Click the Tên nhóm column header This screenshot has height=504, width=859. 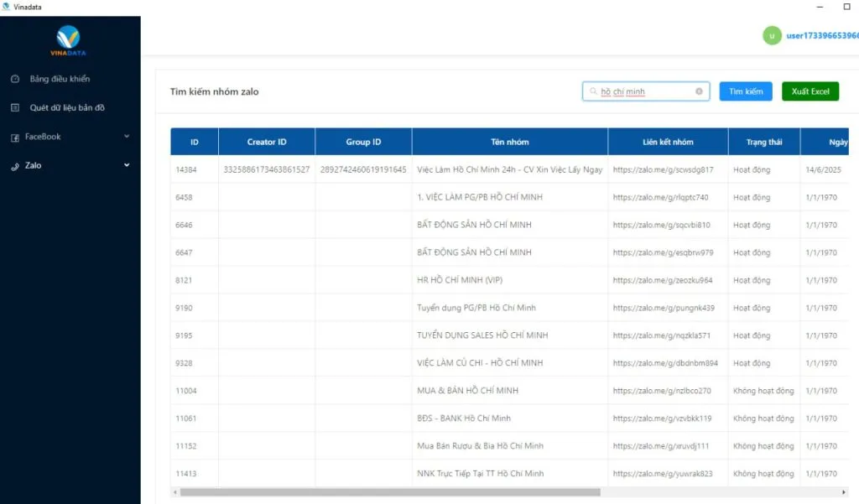(x=509, y=142)
